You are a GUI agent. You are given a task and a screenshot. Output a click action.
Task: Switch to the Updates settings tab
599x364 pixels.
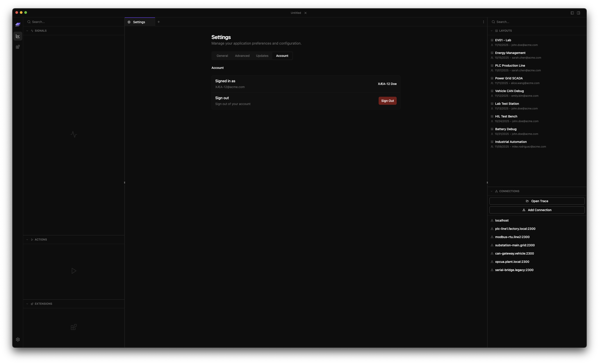262,56
